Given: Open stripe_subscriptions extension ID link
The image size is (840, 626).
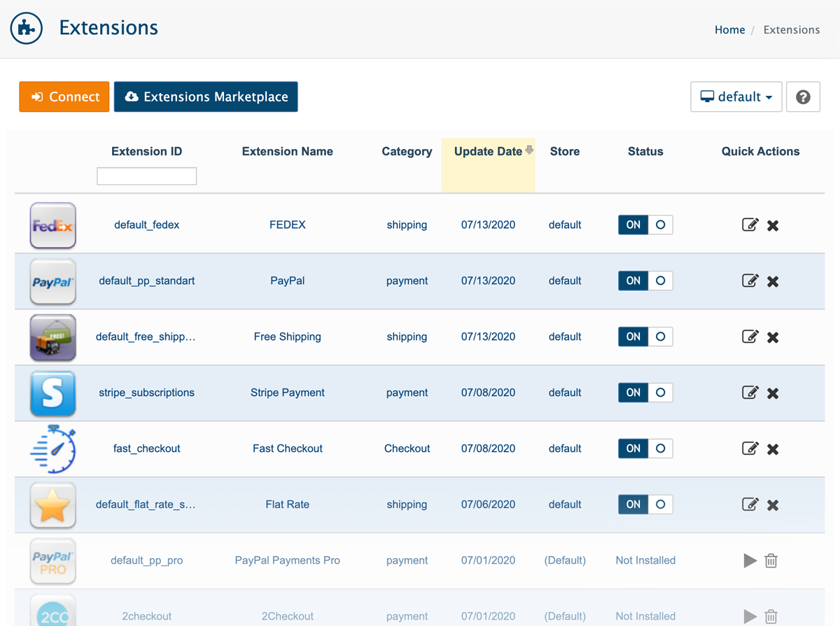Looking at the screenshot, I should click(x=147, y=392).
